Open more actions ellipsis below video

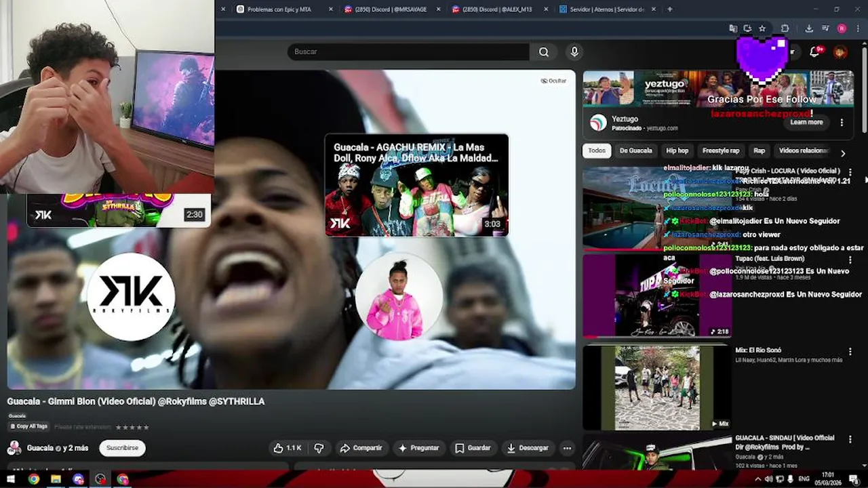[x=567, y=448]
